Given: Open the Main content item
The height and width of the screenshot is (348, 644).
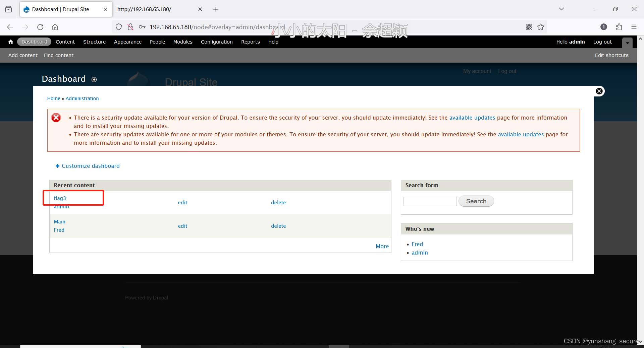Looking at the screenshot, I should [x=60, y=221].
